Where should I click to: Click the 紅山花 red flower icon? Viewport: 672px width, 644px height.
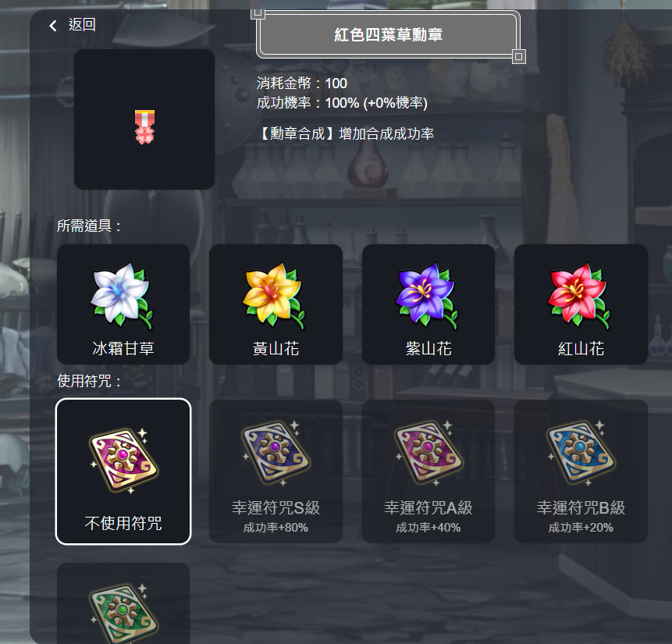pyautogui.click(x=579, y=296)
